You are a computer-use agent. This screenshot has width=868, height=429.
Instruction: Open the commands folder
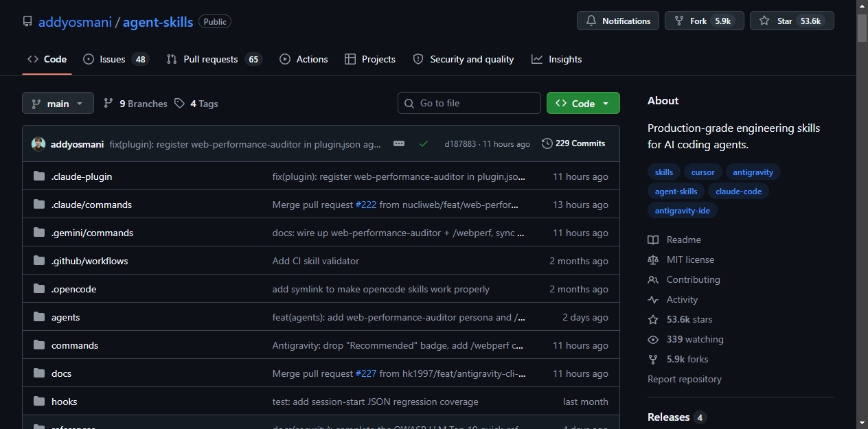click(75, 345)
